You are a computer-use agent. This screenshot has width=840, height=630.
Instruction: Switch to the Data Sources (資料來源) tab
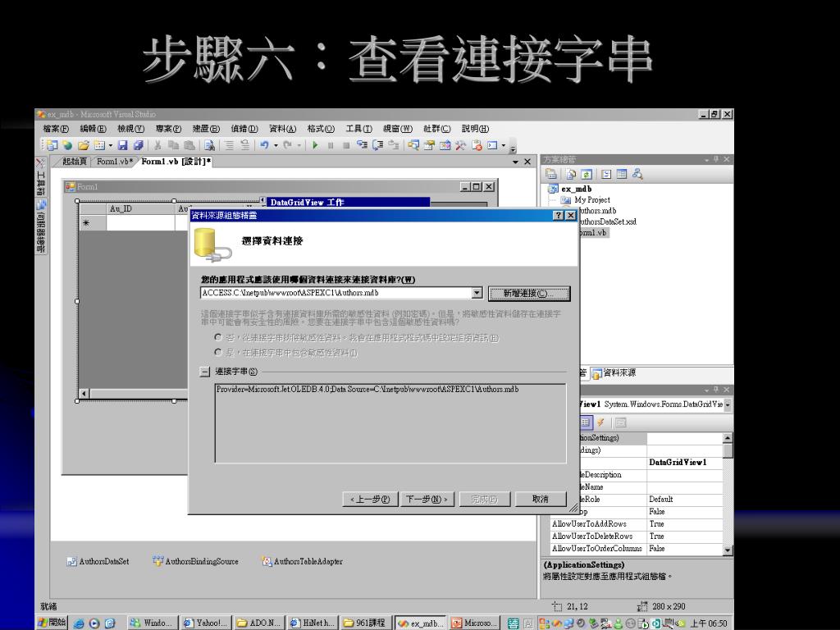pos(614,373)
